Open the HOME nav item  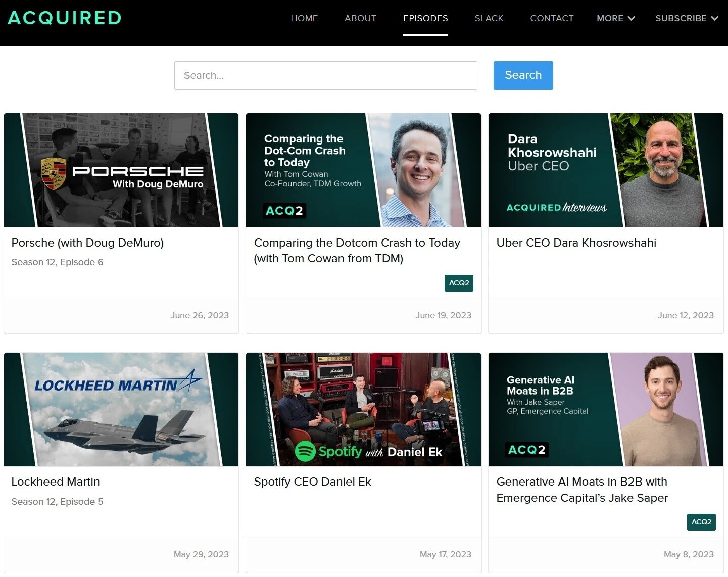(x=304, y=18)
